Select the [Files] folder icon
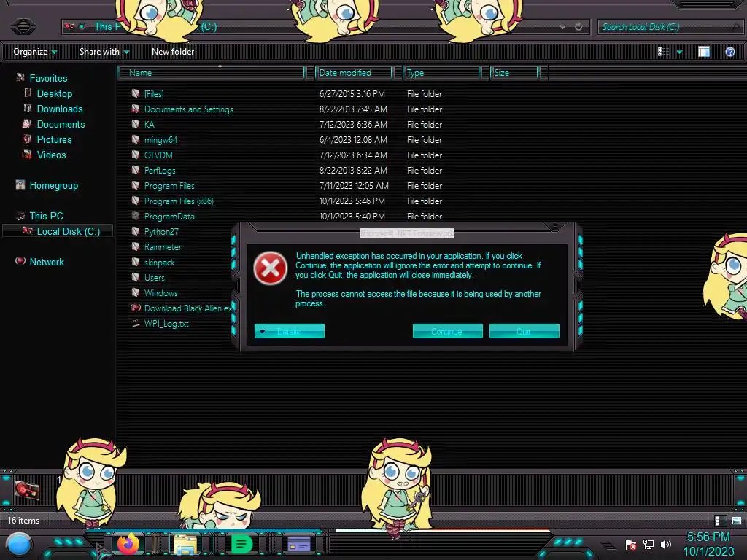Viewport: 747px width, 560px height. (x=136, y=93)
